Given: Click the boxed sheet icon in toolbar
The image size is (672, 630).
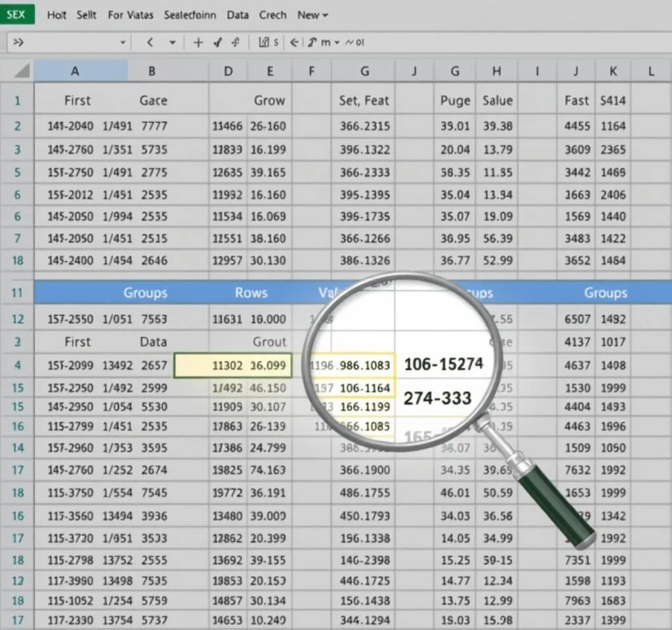Looking at the screenshot, I should pos(264,43).
